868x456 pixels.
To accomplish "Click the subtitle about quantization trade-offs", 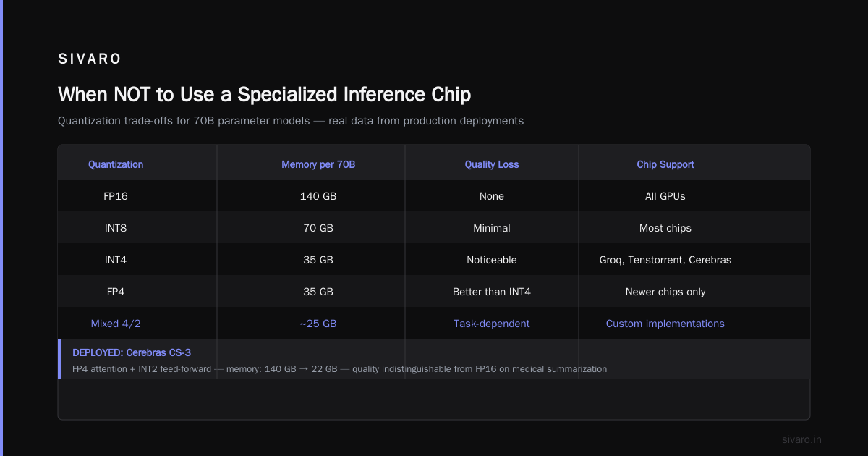I will click(x=291, y=121).
